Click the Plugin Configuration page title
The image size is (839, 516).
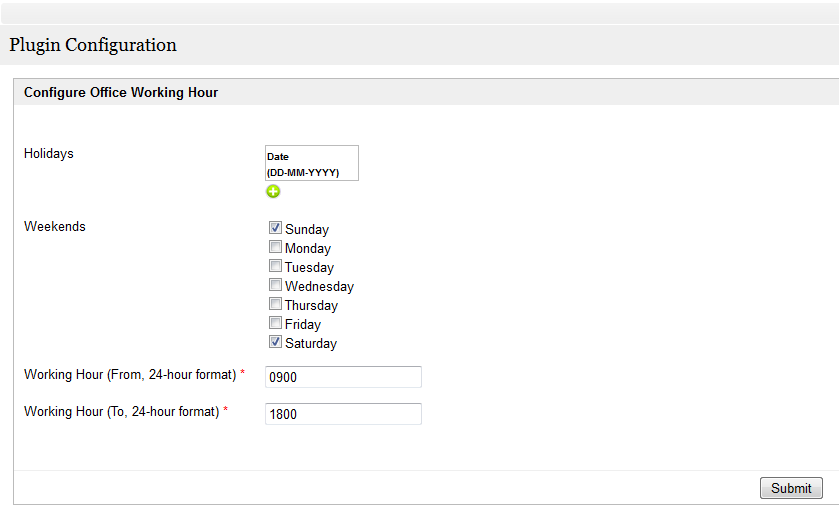(93, 45)
